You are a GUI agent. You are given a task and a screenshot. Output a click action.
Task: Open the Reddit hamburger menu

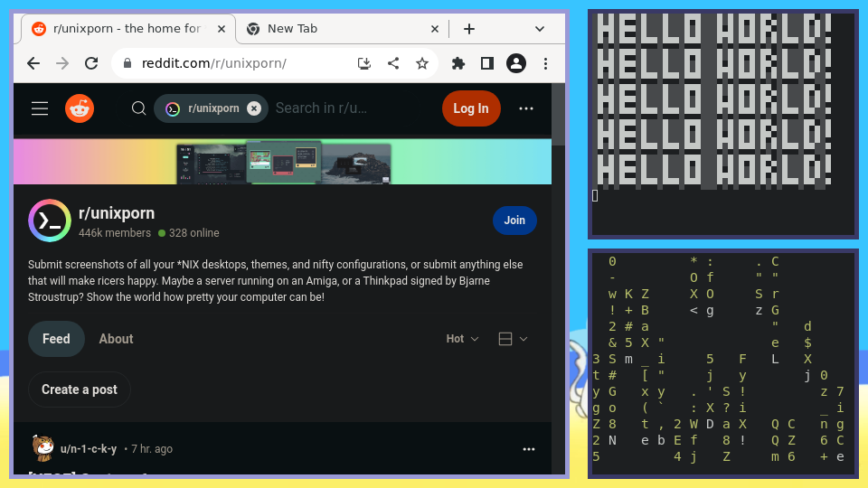[40, 108]
